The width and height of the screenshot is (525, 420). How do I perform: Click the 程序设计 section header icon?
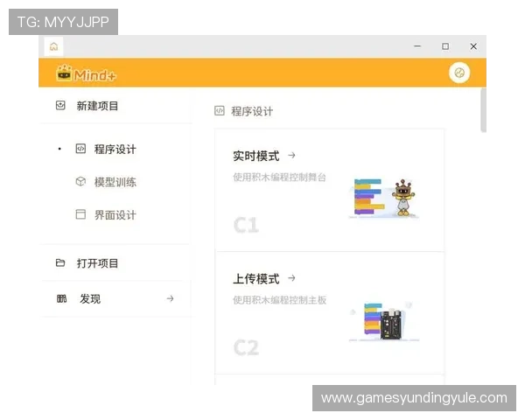tap(220, 110)
